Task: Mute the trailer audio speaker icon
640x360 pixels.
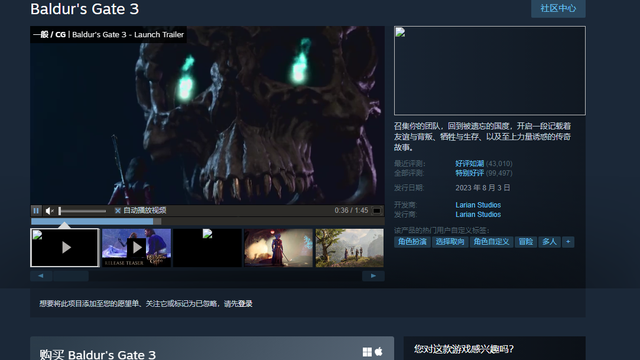Action: point(50,211)
